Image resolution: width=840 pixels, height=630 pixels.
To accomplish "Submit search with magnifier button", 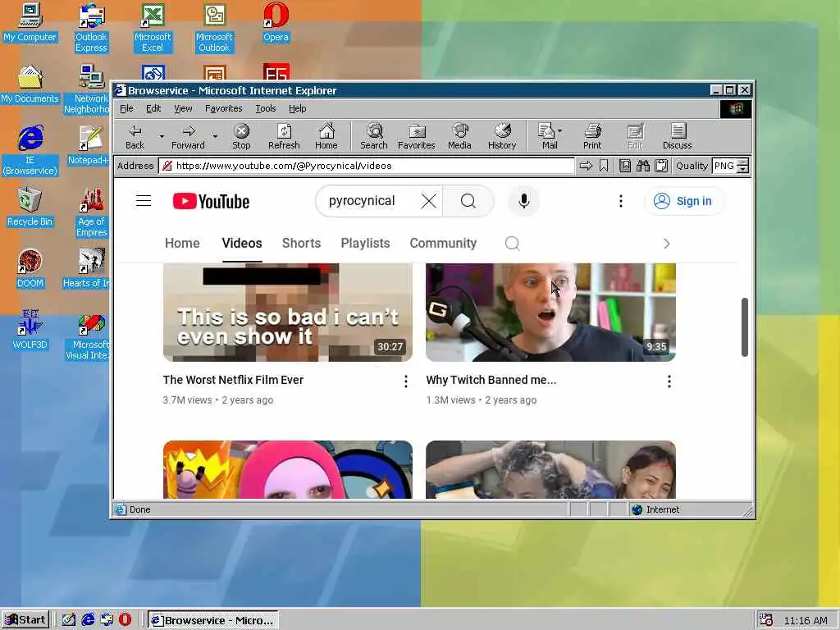I will pos(468,202).
